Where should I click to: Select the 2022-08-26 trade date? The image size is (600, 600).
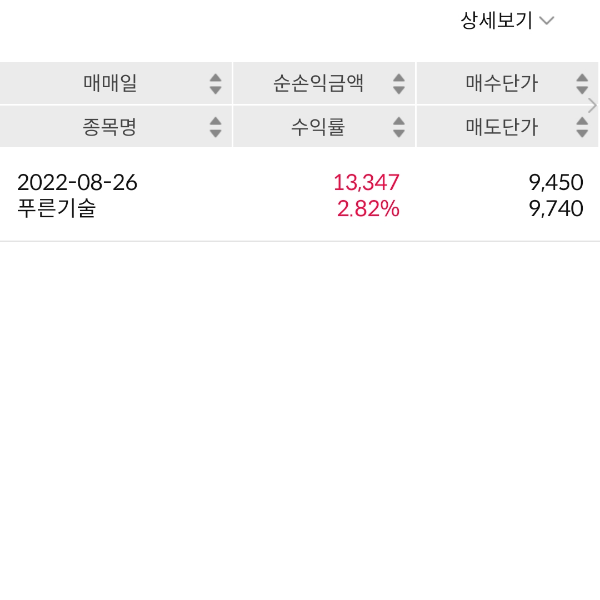pyautogui.click(x=78, y=183)
